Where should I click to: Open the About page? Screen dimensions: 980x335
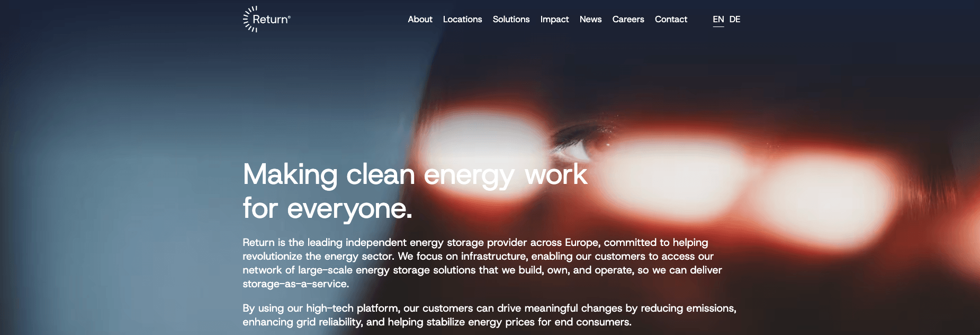(x=420, y=19)
